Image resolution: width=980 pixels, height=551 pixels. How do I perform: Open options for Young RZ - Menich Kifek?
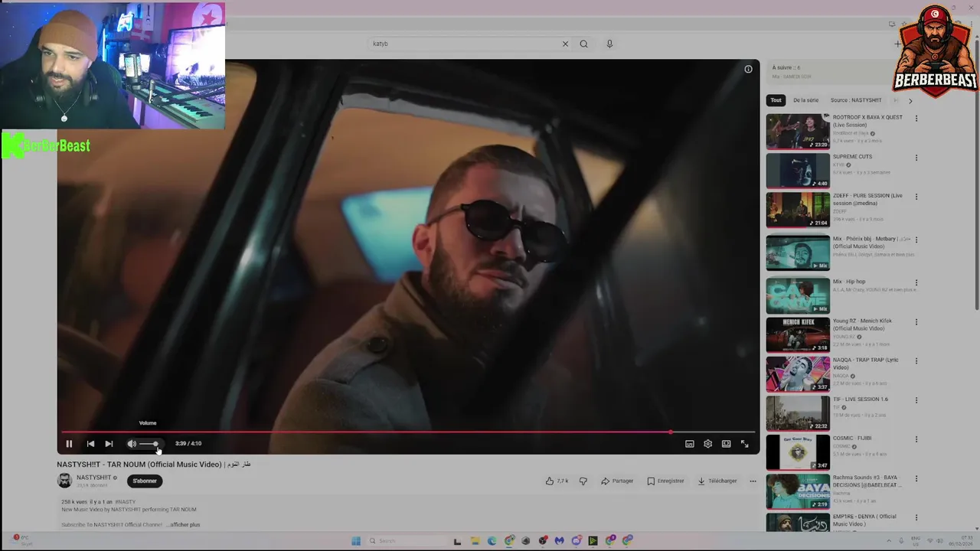(x=916, y=322)
